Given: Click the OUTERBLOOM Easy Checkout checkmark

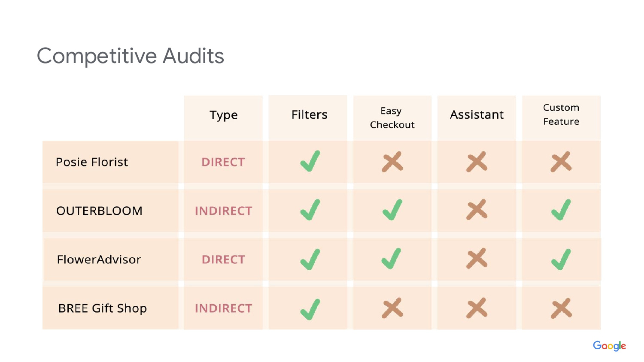Looking at the screenshot, I should 392,210.
